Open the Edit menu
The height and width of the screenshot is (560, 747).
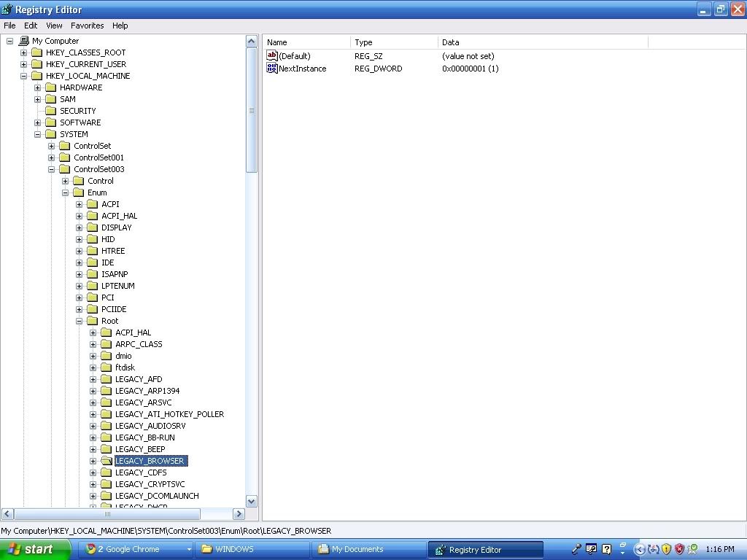31,26
